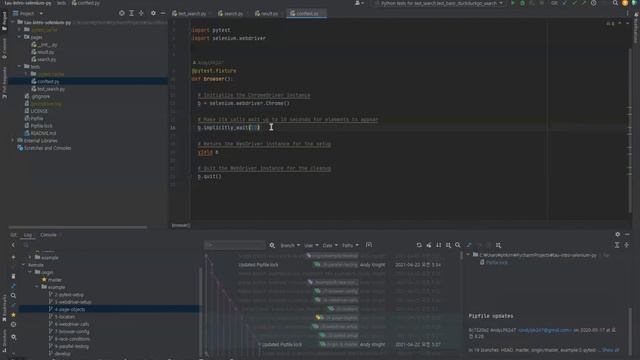Open the Project view dropdown
640x360 pixels.
click(27, 13)
